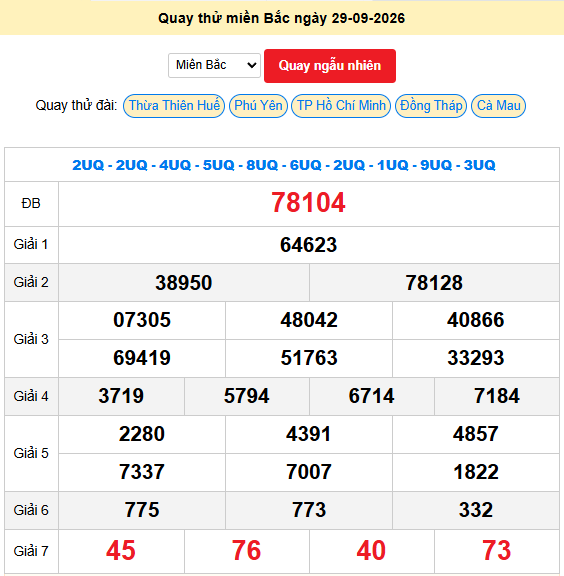Click the Giải 1 number 64623
The height and width of the screenshot is (576, 564).
tap(308, 245)
